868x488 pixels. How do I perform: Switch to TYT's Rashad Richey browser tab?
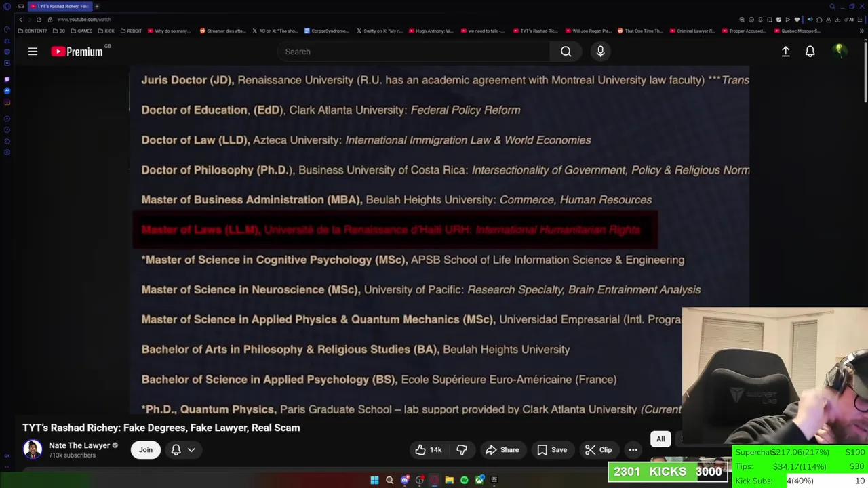pos(59,6)
